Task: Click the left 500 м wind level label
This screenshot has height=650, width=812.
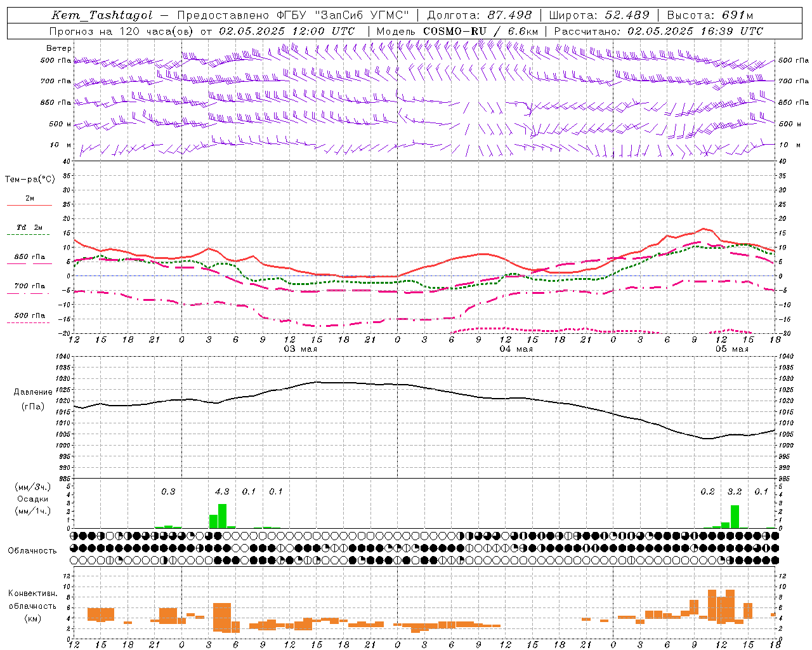Action: 60,124
